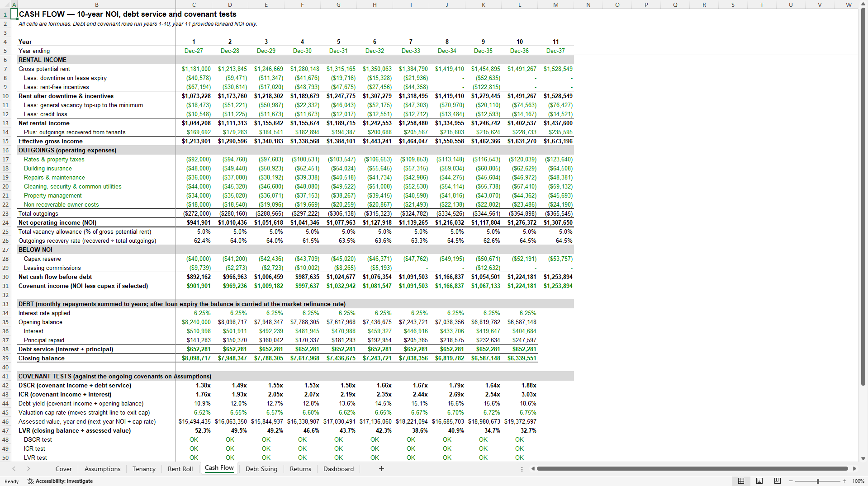Select row 24 header

click(5, 222)
